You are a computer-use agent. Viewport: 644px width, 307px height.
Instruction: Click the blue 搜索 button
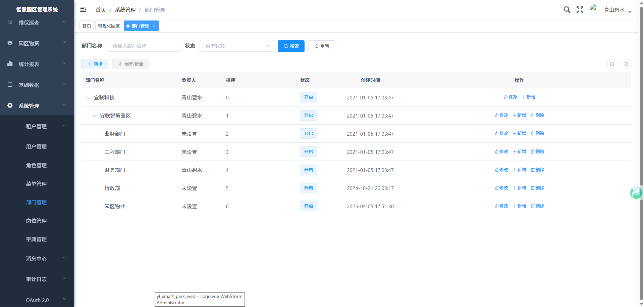pyautogui.click(x=291, y=46)
